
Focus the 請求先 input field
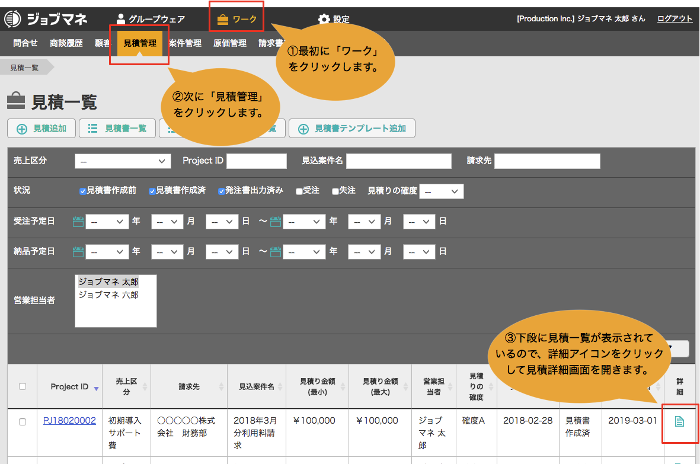[547, 161]
